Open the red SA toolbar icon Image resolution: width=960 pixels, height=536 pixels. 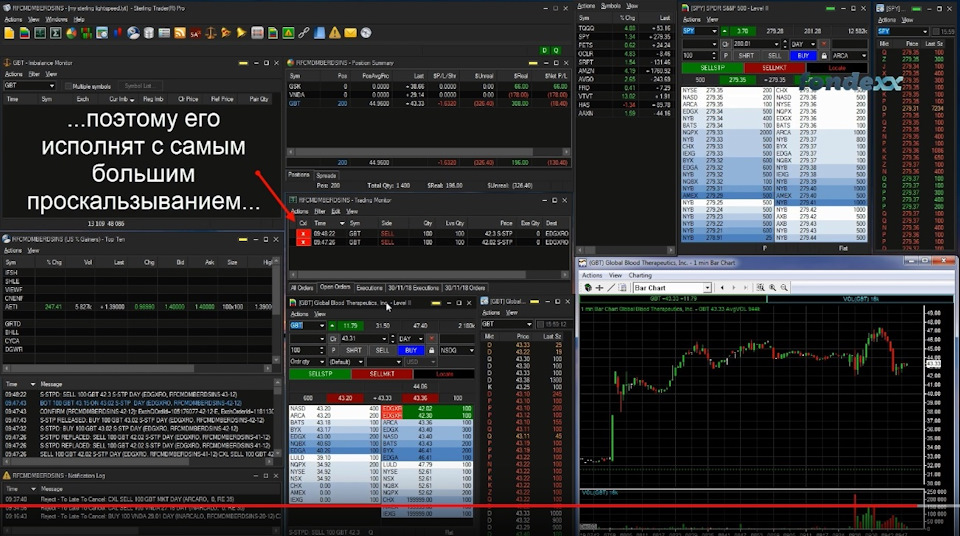pos(195,33)
